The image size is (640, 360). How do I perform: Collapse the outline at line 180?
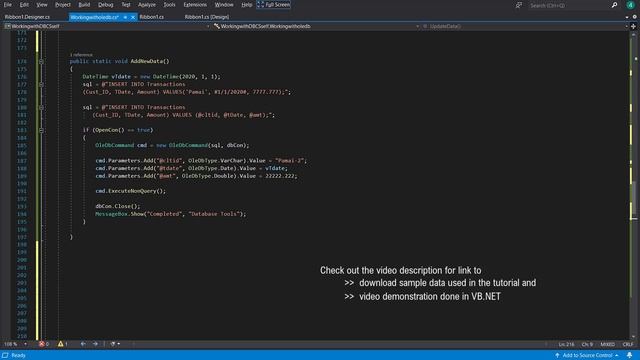tap(41, 108)
